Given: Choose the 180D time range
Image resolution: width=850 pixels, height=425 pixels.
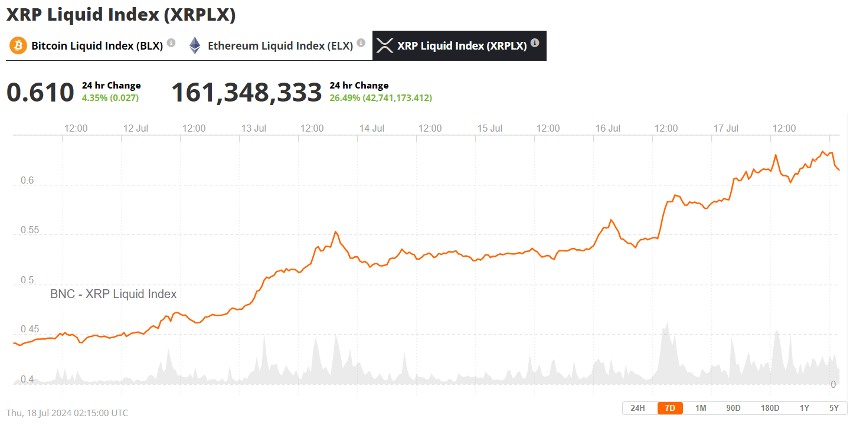Looking at the screenshot, I should coord(769,408).
